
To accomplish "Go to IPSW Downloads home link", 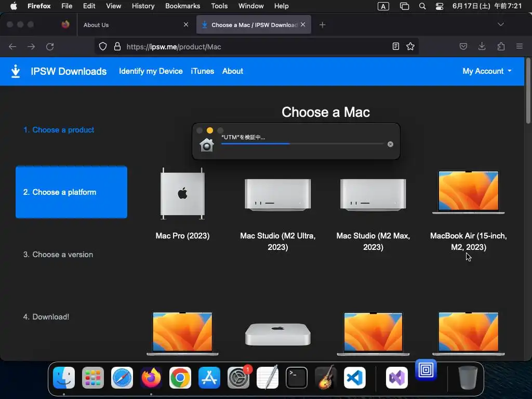I will point(69,71).
